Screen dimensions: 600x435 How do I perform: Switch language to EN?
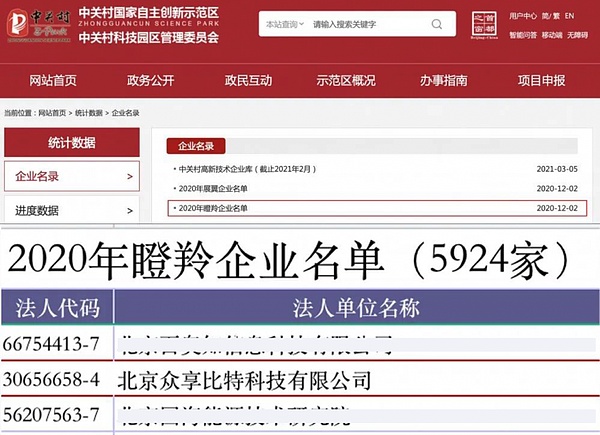[569, 16]
